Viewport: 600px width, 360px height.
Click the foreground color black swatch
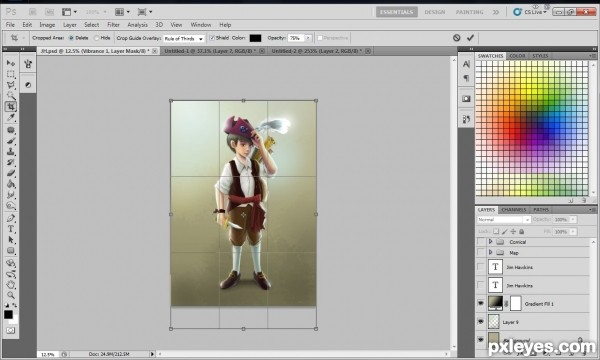[8, 314]
